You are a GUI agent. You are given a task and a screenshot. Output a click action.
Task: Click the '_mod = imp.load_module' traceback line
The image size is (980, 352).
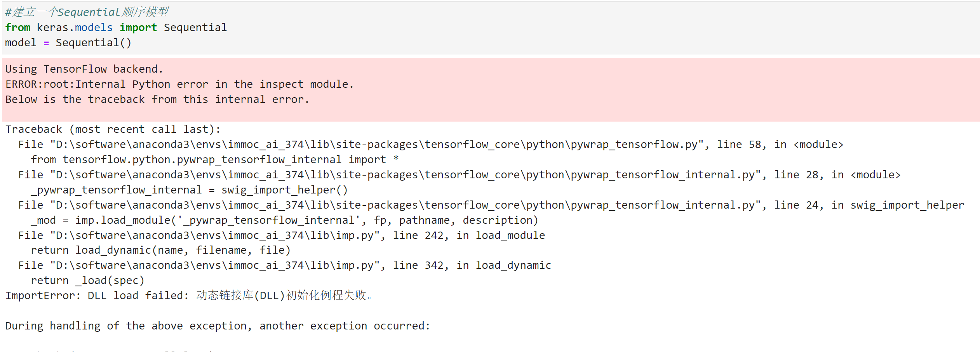pyautogui.click(x=284, y=220)
